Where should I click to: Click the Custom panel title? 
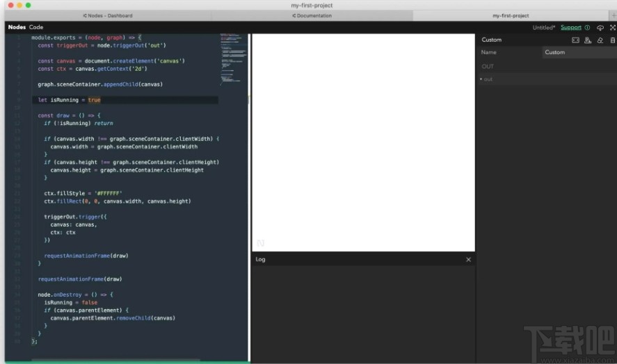coord(492,40)
